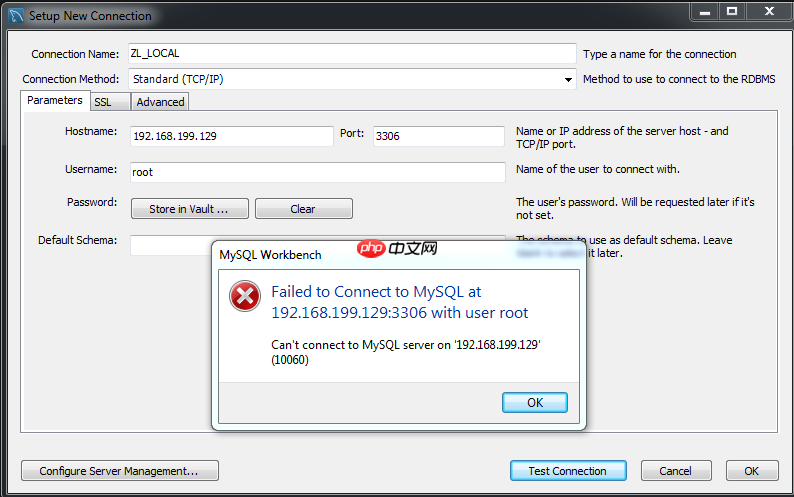This screenshot has width=794, height=497.
Task: Cancel the Setup New Connection dialog
Action: 676,471
